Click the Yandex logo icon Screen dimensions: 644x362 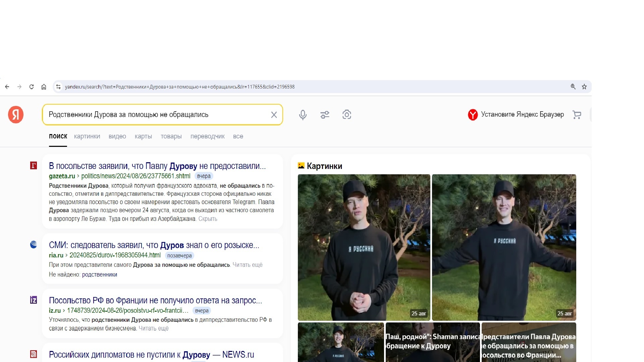click(x=16, y=115)
